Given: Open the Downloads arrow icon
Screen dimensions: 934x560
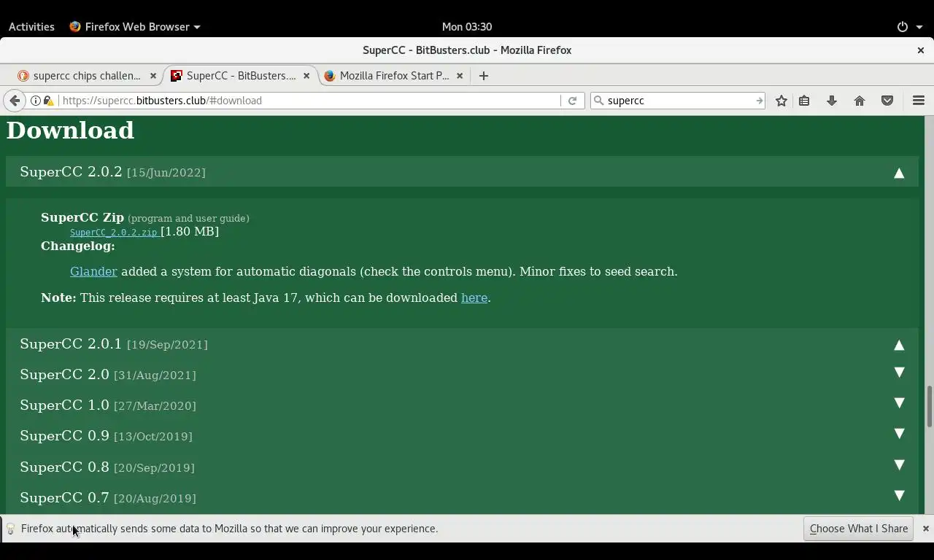Looking at the screenshot, I should (832, 101).
